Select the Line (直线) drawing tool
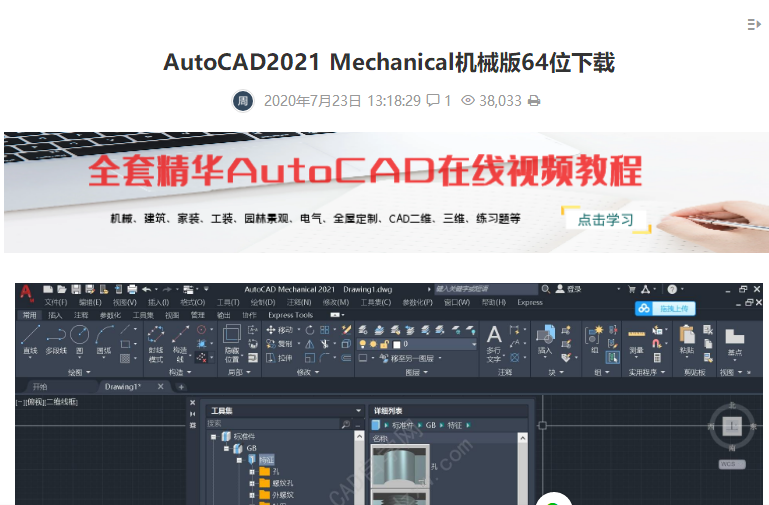 (x=30, y=338)
